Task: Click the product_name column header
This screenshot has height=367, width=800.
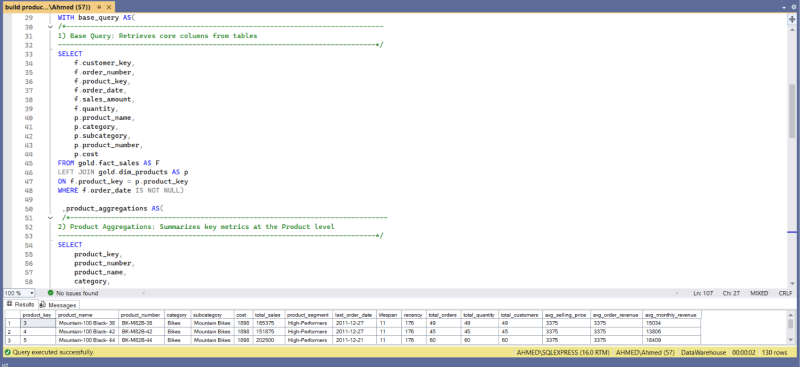Action: pos(87,315)
